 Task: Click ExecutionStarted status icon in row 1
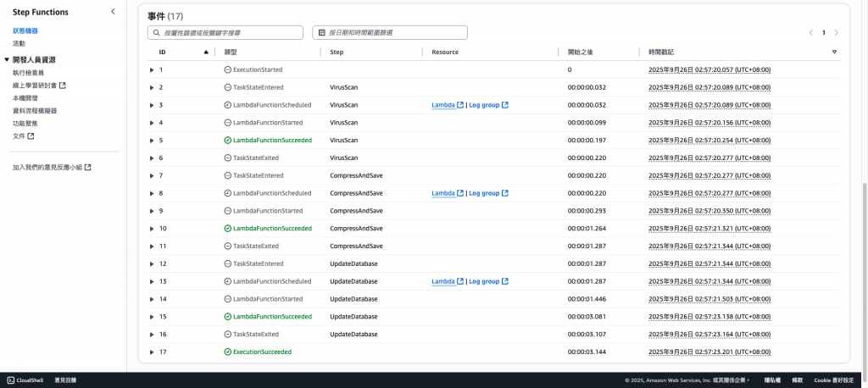227,69
